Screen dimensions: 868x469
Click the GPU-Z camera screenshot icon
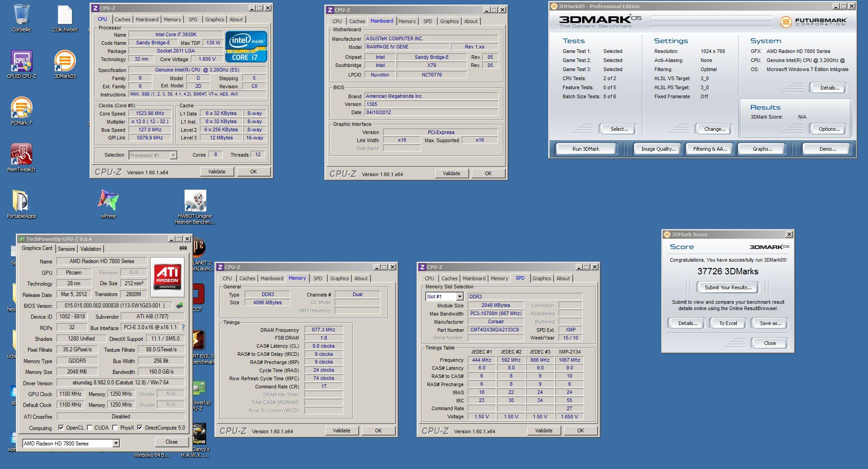(183, 248)
